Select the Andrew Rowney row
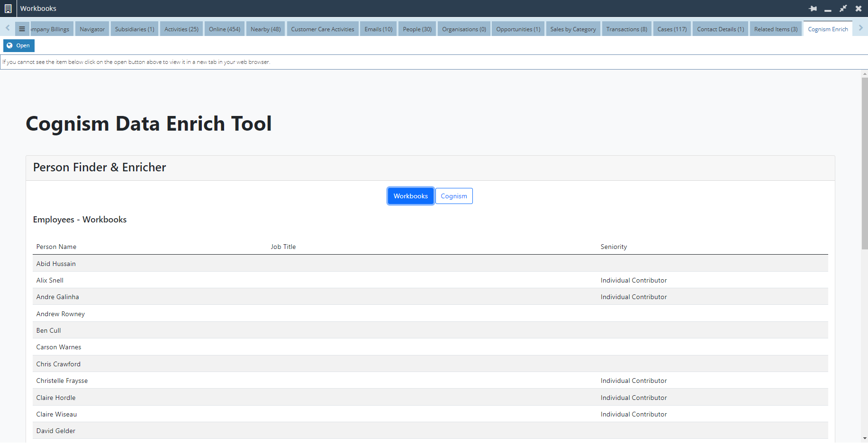The width and height of the screenshot is (868, 443). click(430, 314)
